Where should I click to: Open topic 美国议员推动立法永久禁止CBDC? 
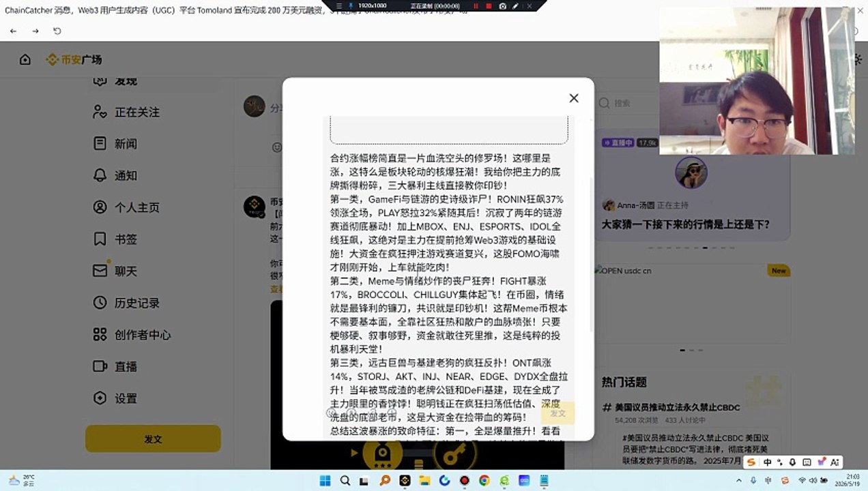click(678, 408)
